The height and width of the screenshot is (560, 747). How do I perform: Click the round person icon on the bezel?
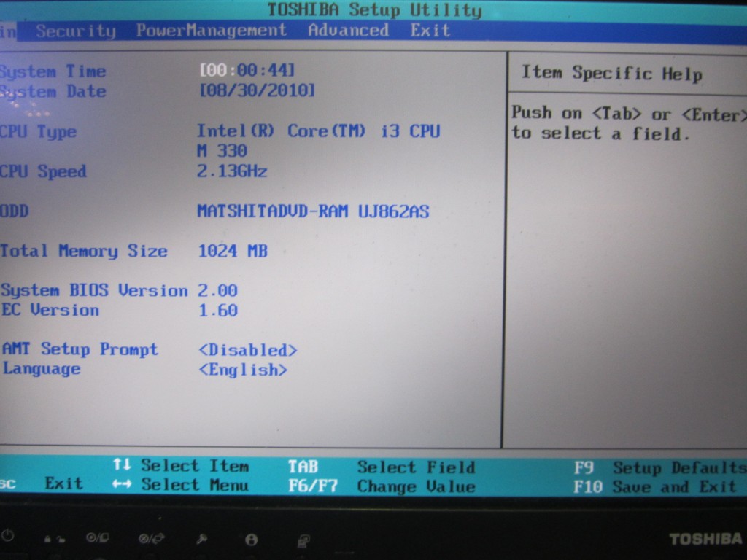[x=252, y=539]
